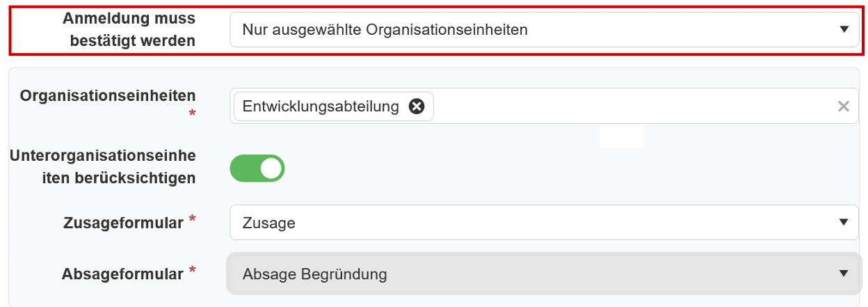Expand the Absageformular dropdown

[544, 274]
